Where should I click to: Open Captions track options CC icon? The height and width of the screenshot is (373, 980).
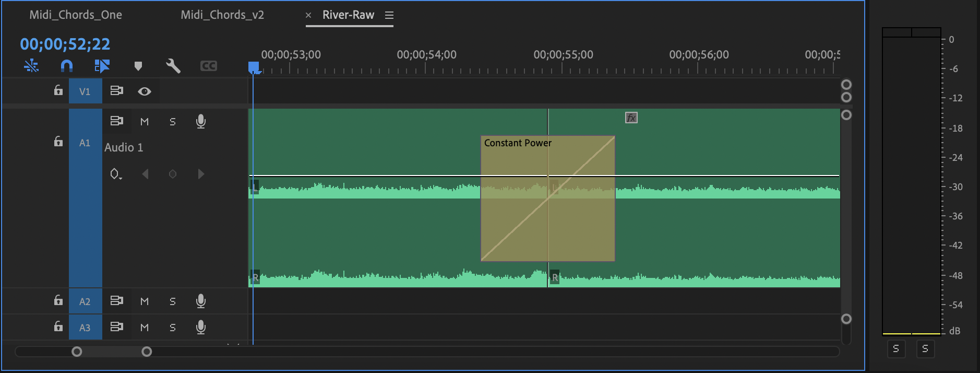208,66
